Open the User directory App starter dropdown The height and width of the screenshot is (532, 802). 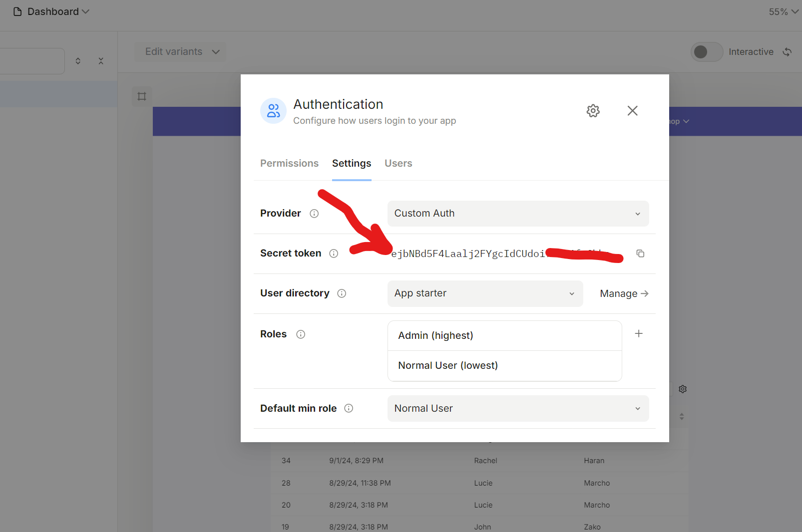[485, 293]
